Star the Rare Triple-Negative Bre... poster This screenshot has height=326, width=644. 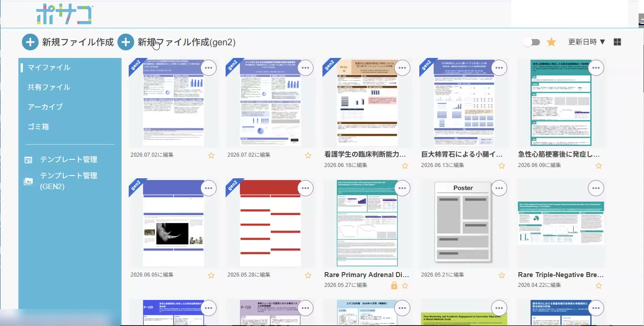coord(599,286)
